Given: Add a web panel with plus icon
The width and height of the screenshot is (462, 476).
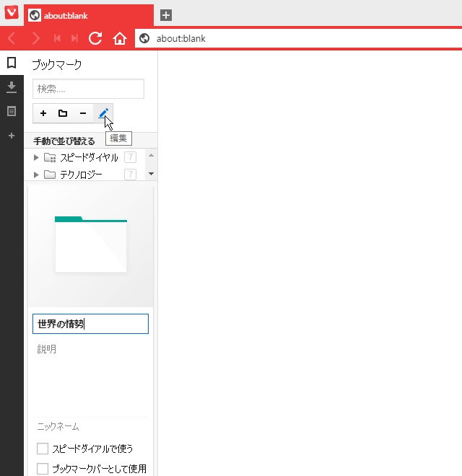Looking at the screenshot, I should [x=12, y=136].
